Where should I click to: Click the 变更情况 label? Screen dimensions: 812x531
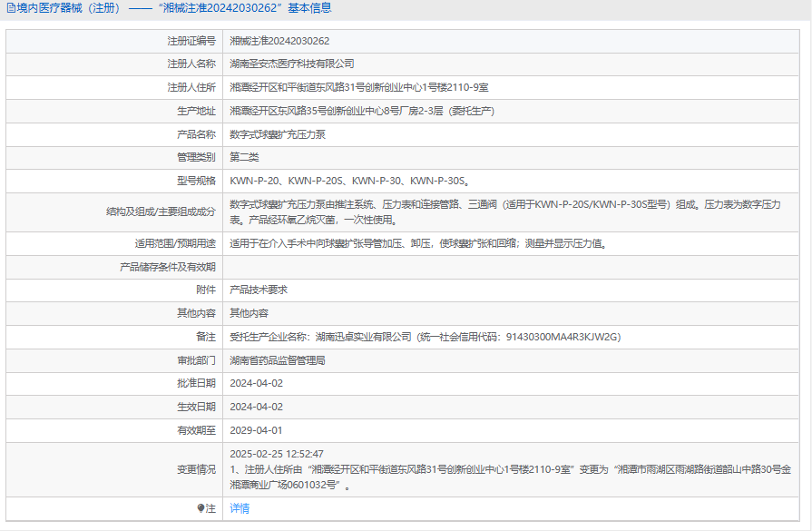196,469
